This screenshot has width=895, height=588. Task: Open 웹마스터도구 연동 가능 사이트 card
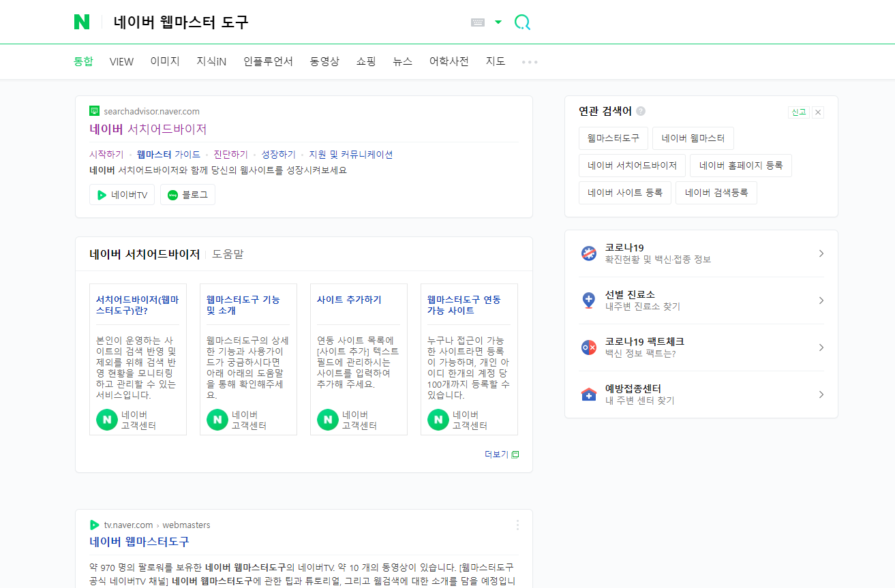(464, 305)
